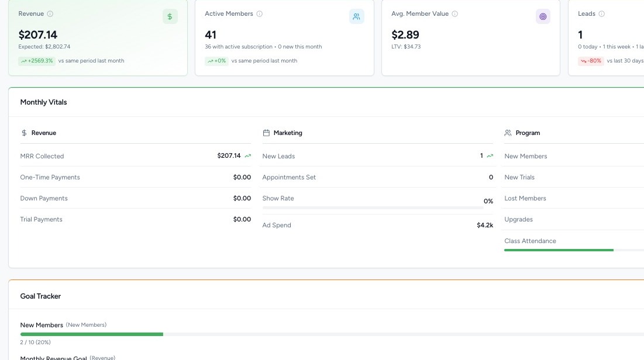The width and height of the screenshot is (644, 360).
Task: Open the info tooltip next to Active Members
Action: [x=260, y=13]
